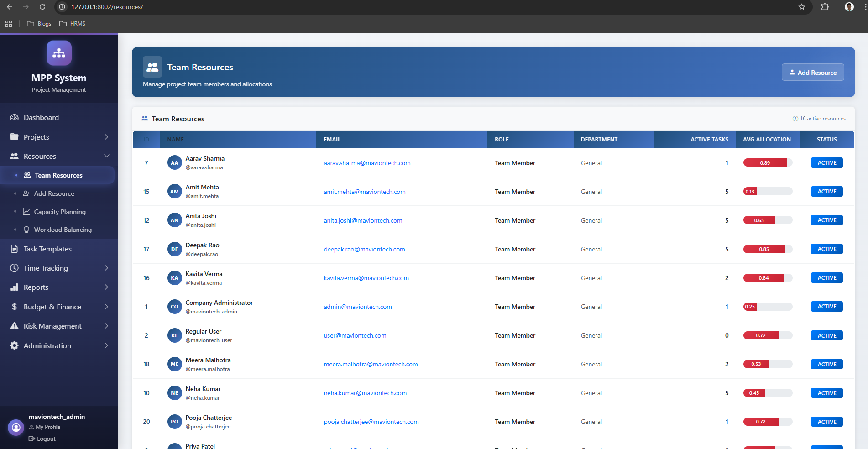Viewport: 868px width, 449px height.
Task: Expand the Time Tracking submenu
Action: pos(106,268)
